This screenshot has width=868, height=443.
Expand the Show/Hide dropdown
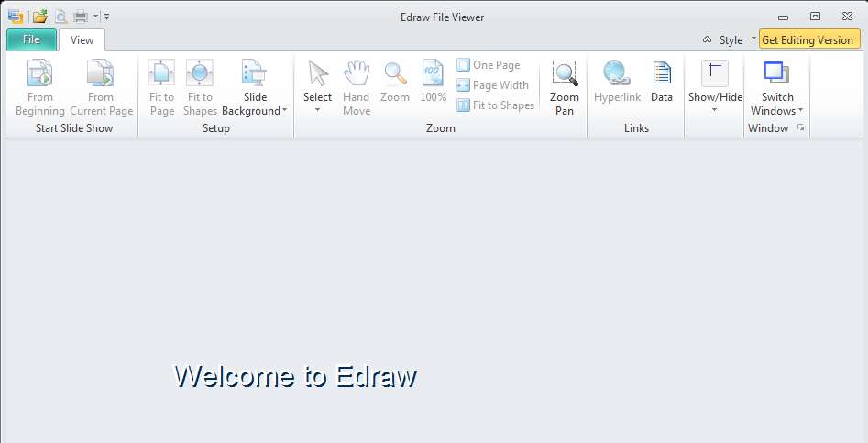tap(715, 110)
